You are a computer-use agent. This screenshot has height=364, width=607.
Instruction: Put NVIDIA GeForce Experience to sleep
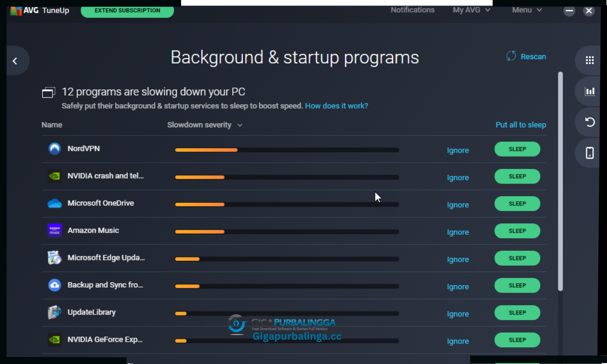coord(517,340)
